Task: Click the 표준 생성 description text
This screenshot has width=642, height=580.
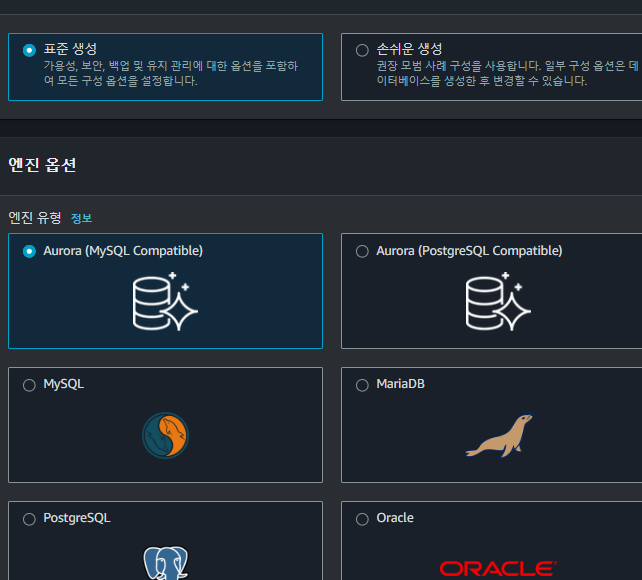Action: tap(171, 73)
